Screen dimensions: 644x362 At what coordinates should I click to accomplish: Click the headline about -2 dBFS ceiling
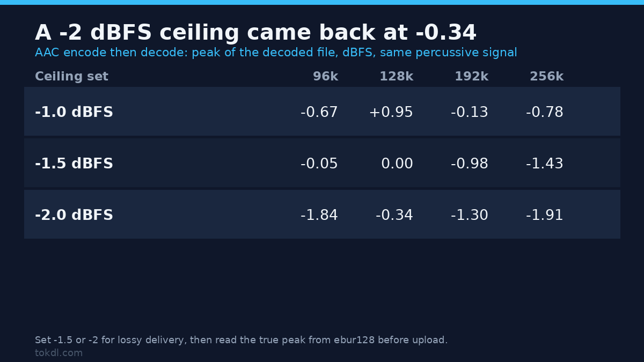(x=255, y=33)
